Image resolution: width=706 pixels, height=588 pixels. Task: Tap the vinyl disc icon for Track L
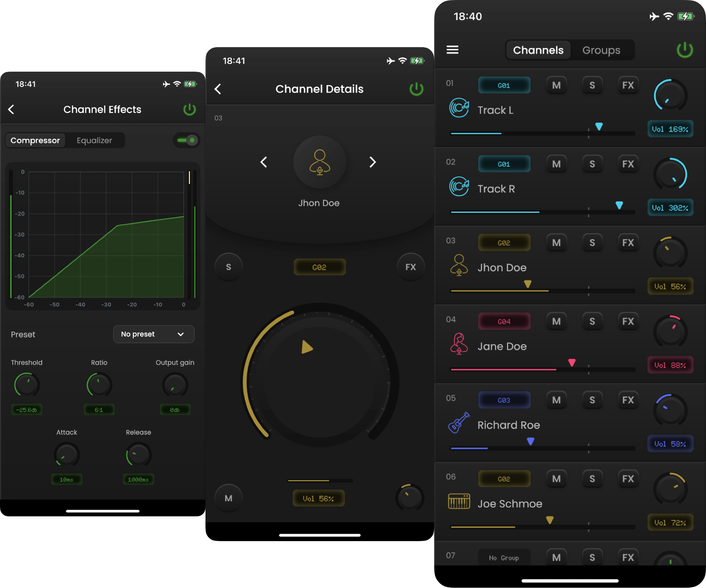(458, 108)
